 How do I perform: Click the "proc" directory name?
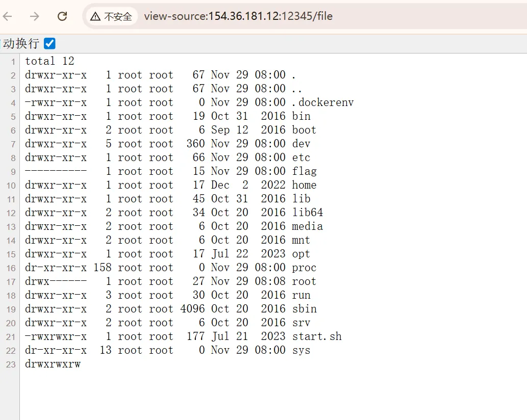pos(304,268)
